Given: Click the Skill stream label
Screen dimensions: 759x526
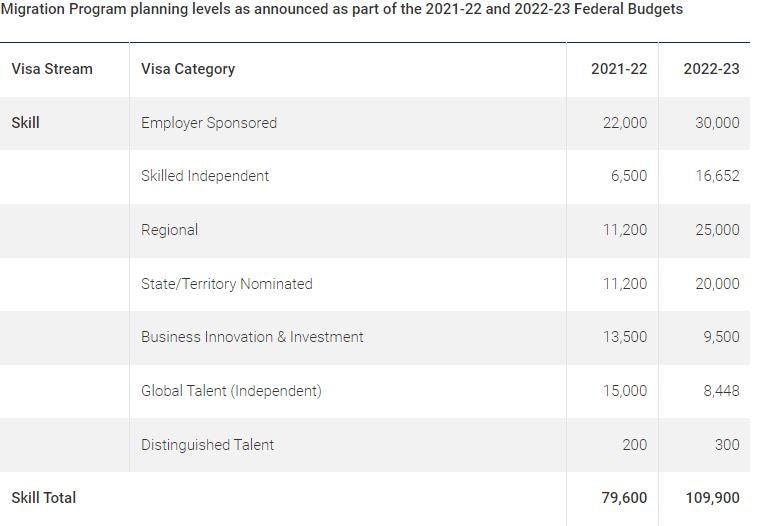Looking at the screenshot, I should [x=26, y=123].
